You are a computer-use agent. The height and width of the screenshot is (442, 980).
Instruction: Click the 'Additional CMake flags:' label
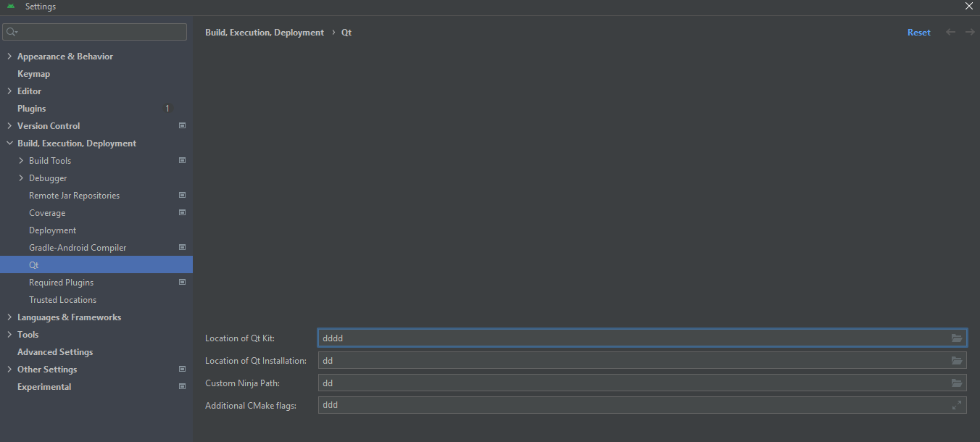[251, 406]
